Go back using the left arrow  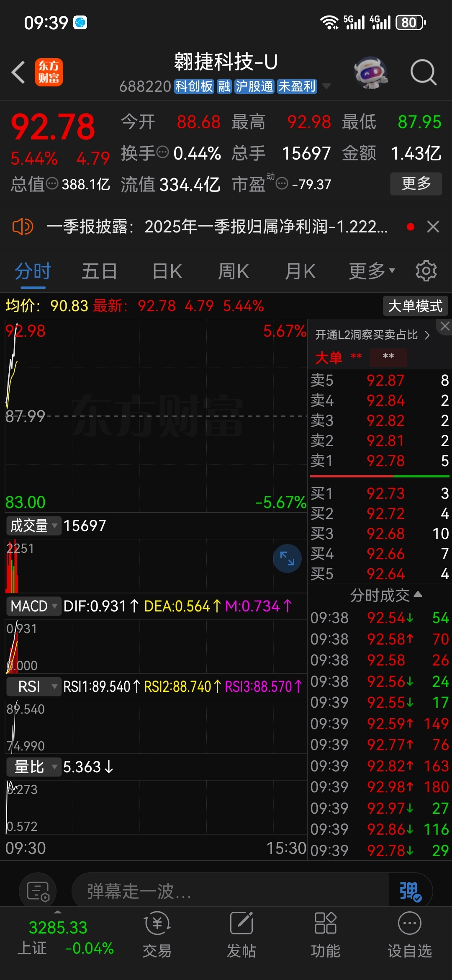[x=18, y=72]
